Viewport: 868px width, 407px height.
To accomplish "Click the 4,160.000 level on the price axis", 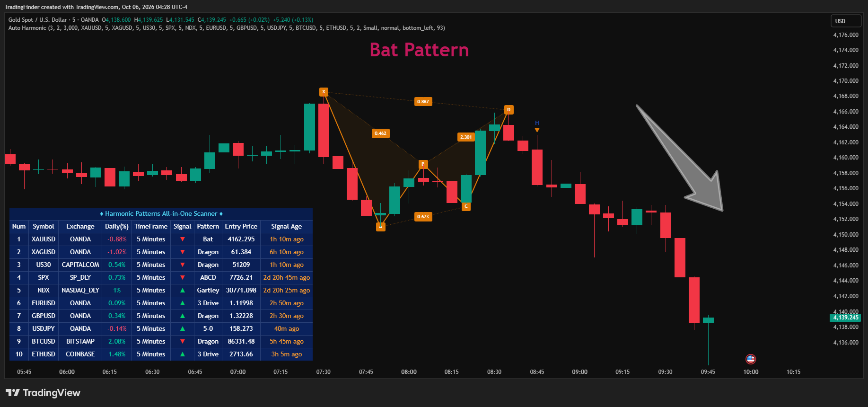I will (x=846, y=158).
